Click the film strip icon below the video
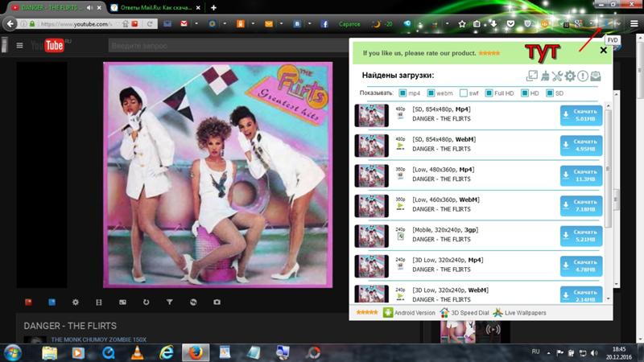The height and width of the screenshot is (362, 644). pos(98,302)
